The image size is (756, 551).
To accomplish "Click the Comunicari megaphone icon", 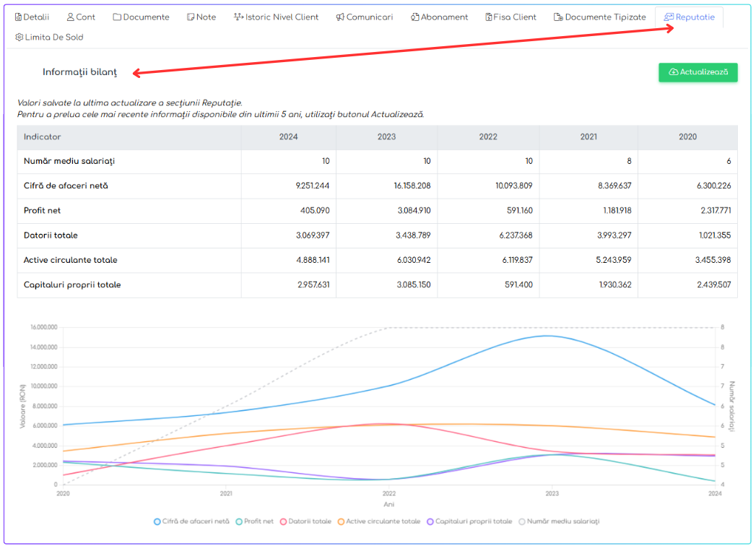I will (x=340, y=17).
